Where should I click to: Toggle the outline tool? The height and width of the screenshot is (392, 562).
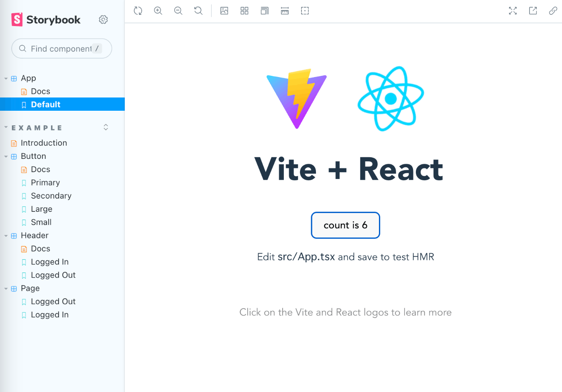[x=305, y=11]
